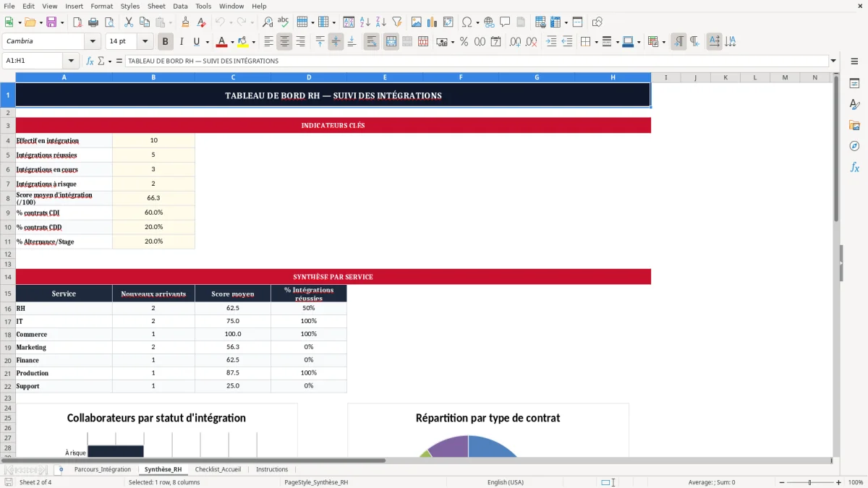Viewport: 868px width, 488px height.
Task: Sort ascending icon
Action: click(365, 22)
